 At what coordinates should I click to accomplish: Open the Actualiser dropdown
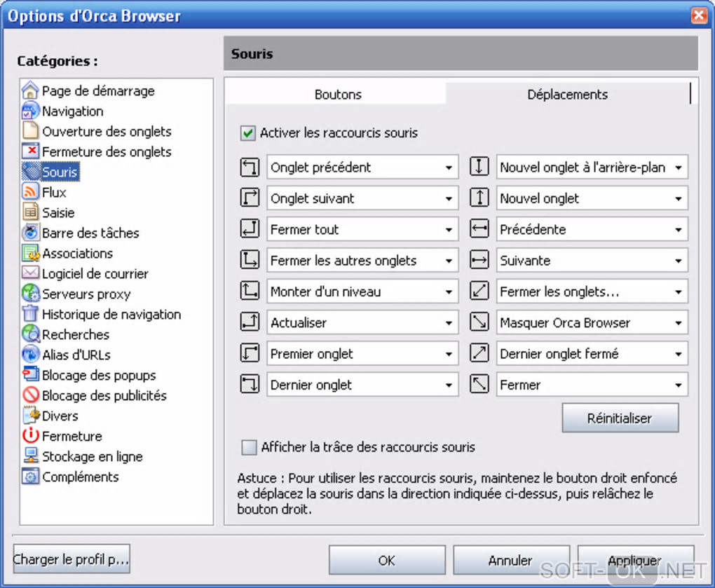point(362,322)
